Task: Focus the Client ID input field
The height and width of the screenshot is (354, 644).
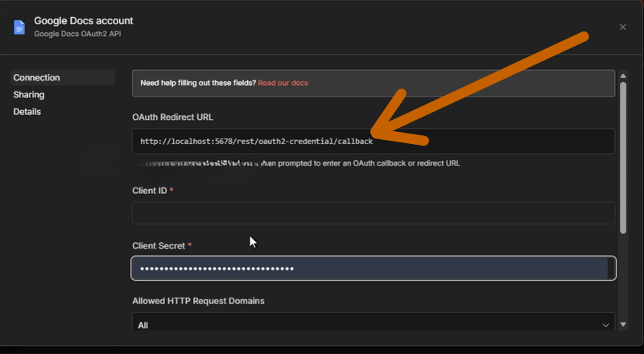Action: 374,212
